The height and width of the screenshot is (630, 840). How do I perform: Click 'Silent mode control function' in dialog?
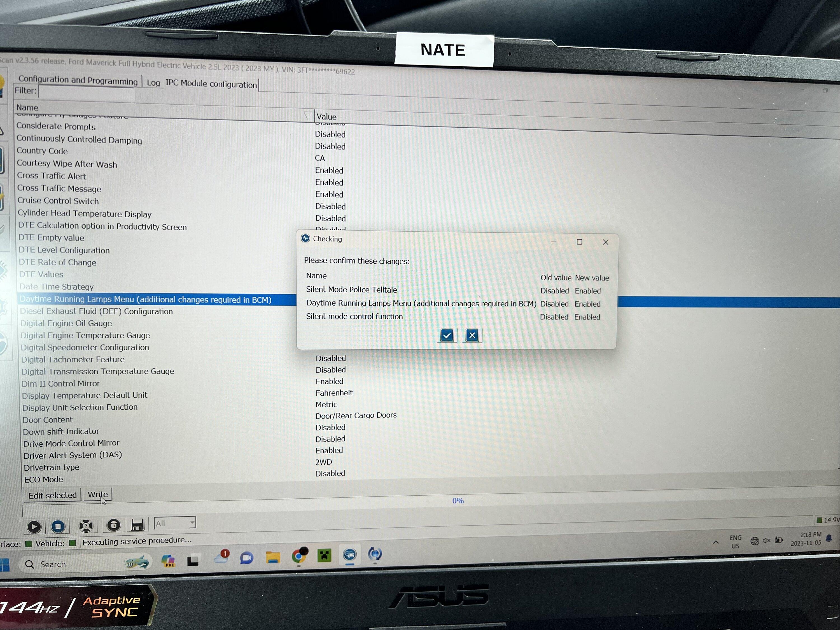click(x=354, y=316)
